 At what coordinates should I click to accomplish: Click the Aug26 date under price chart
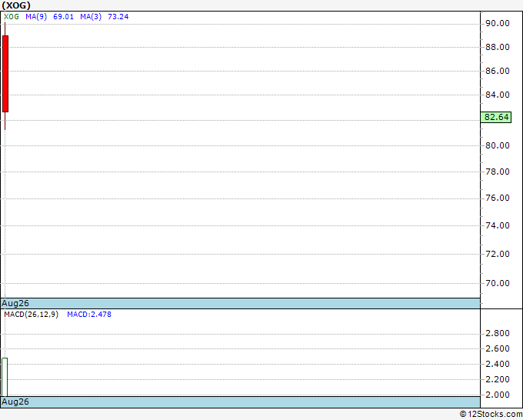click(x=15, y=303)
